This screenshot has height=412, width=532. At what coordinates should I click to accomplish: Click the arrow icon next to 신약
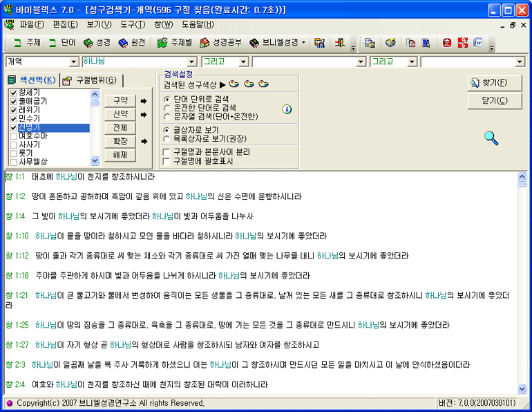[x=144, y=115]
